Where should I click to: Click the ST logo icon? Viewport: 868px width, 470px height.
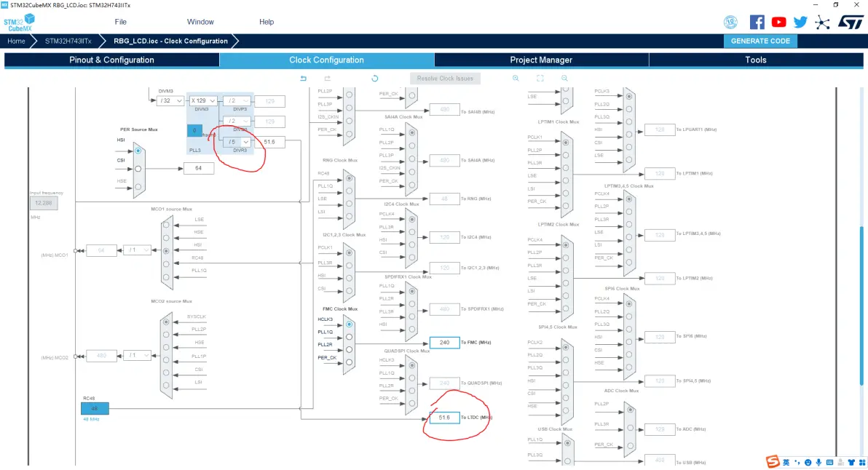coord(851,22)
